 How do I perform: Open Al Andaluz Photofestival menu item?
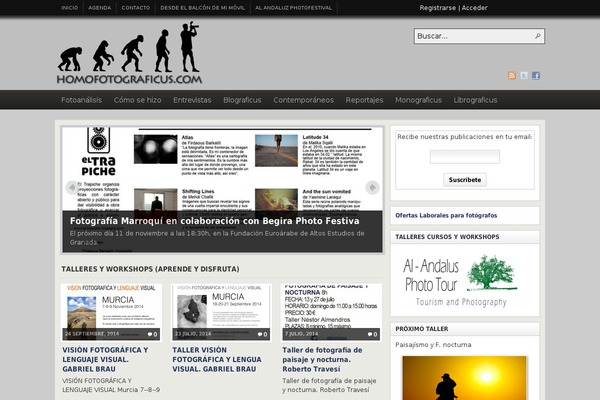pyautogui.click(x=293, y=8)
